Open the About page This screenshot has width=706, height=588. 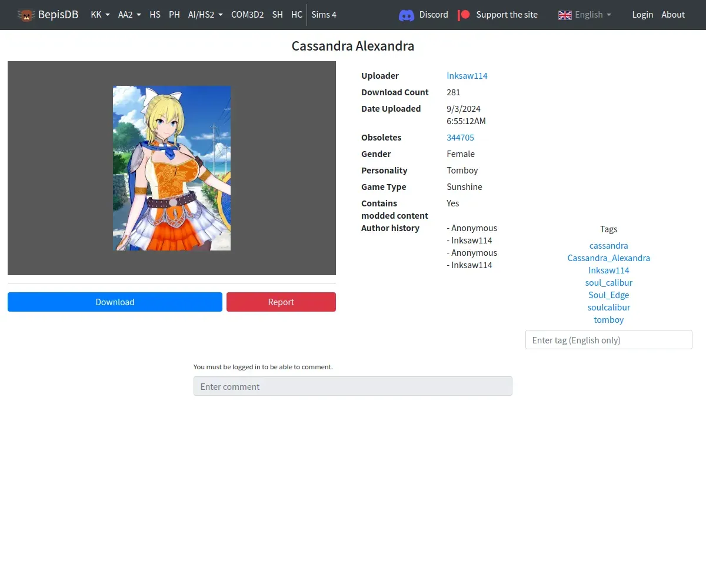pyautogui.click(x=673, y=15)
